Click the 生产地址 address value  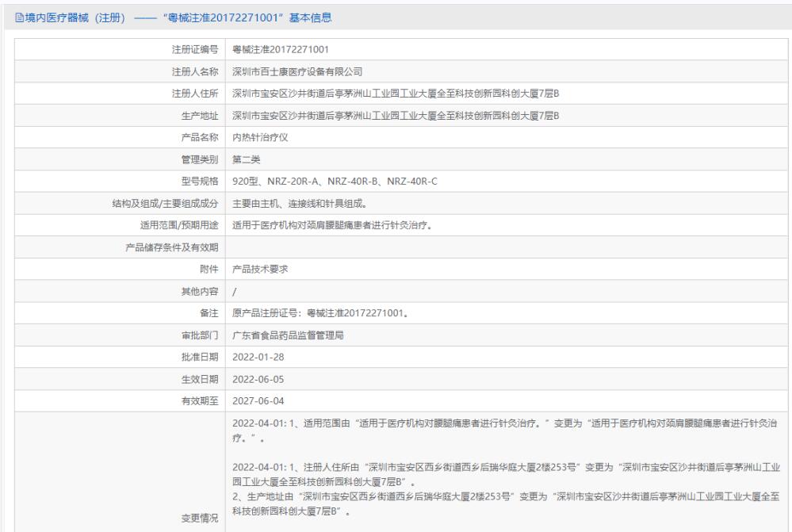pos(396,116)
